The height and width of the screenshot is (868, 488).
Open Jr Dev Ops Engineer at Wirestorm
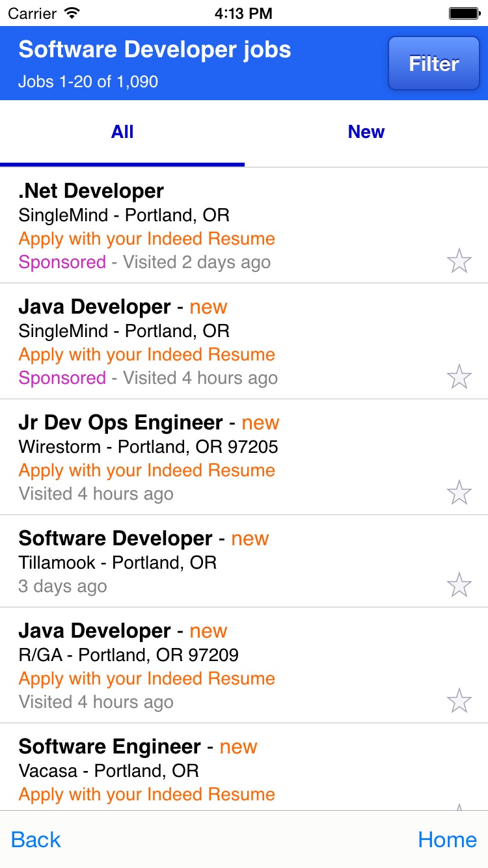pos(244,457)
